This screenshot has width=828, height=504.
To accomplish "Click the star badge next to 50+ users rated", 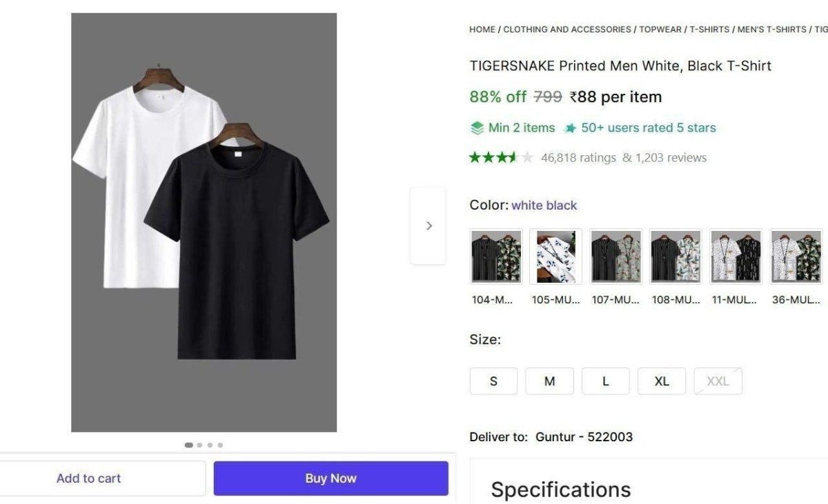I will pyautogui.click(x=571, y=128).
